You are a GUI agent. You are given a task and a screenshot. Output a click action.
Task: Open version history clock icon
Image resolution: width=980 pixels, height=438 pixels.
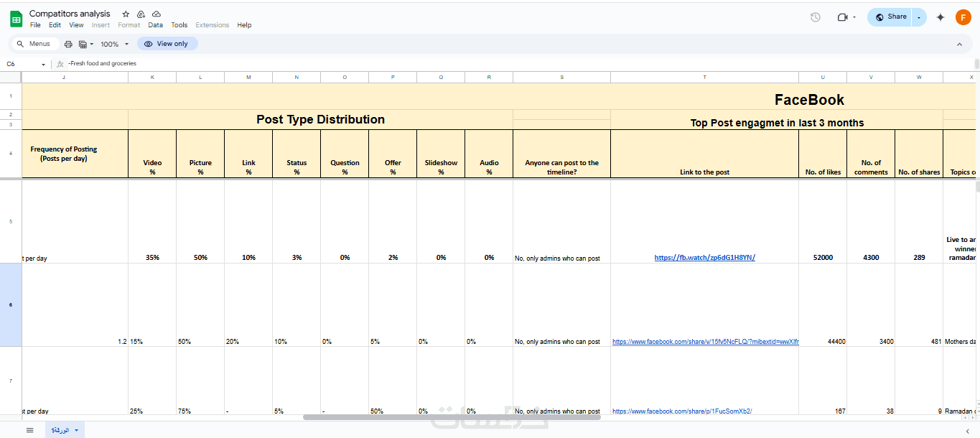click(x=816, y=17)
